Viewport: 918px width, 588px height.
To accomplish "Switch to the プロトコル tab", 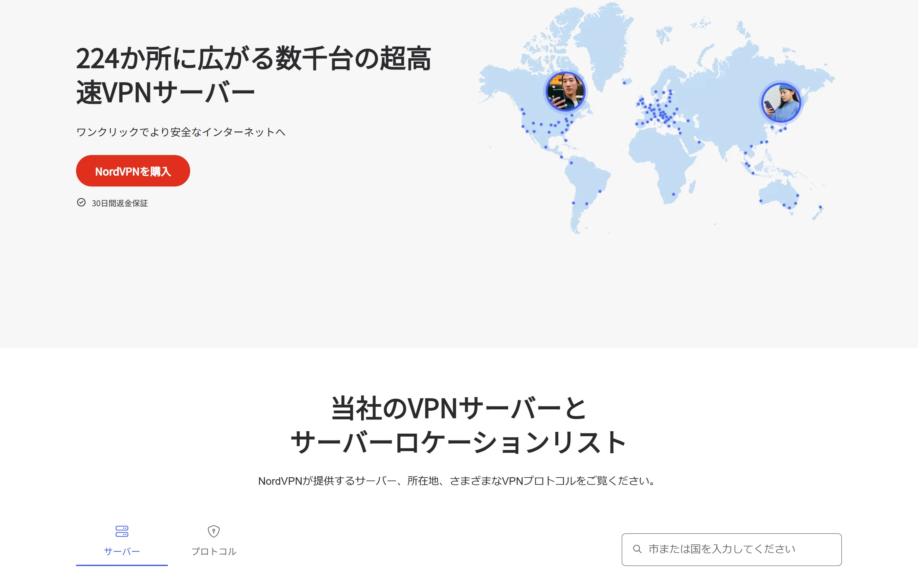I will [214, 544].
